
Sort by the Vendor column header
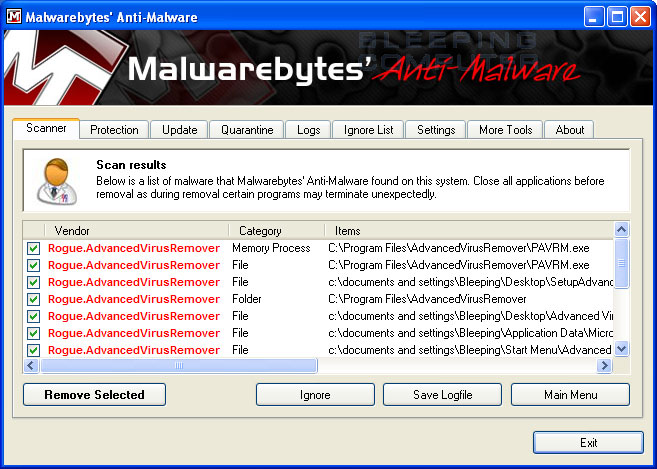point(137,231)
